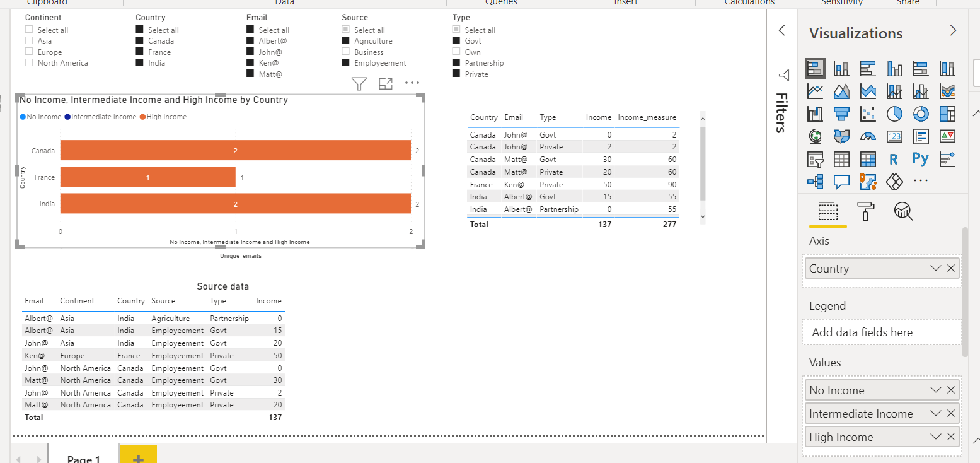Open more options ellipsis above chart
980x463 pixels.
412,83
